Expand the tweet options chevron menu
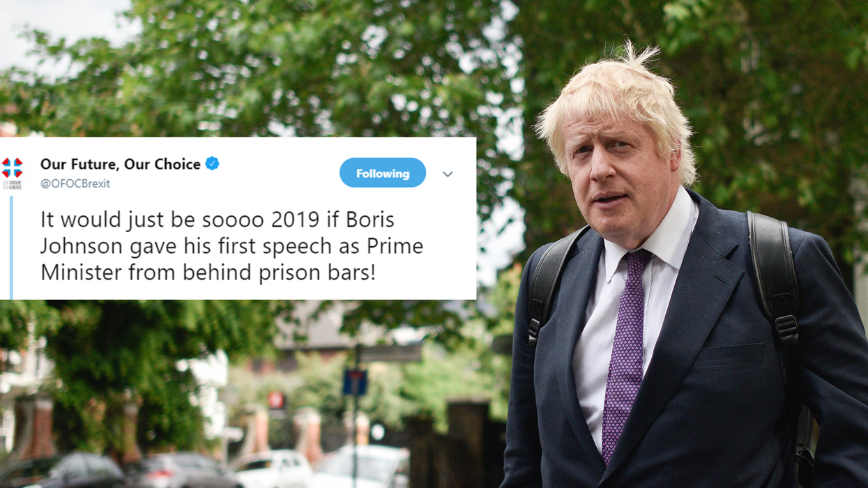The image size is (868, 488). [448, 174]
